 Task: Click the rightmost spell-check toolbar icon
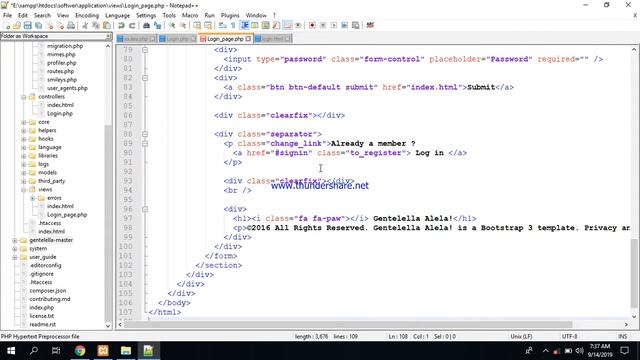pyautogui.click(x=370, y=25)
